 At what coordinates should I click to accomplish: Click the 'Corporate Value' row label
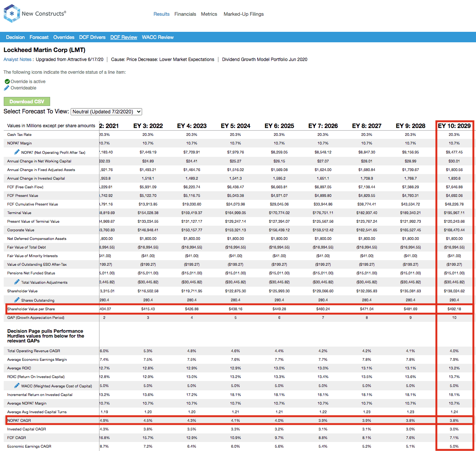tap(21, 230)
